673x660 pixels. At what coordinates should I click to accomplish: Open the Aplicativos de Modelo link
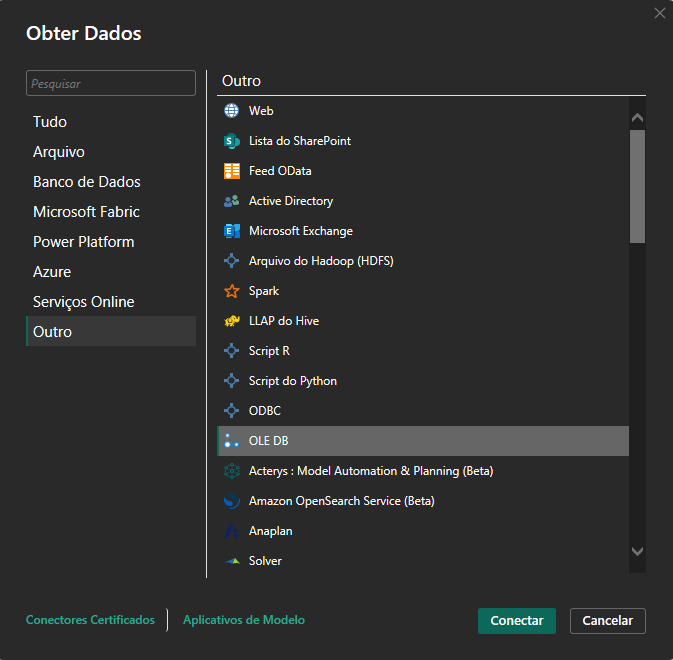(244, 620)
